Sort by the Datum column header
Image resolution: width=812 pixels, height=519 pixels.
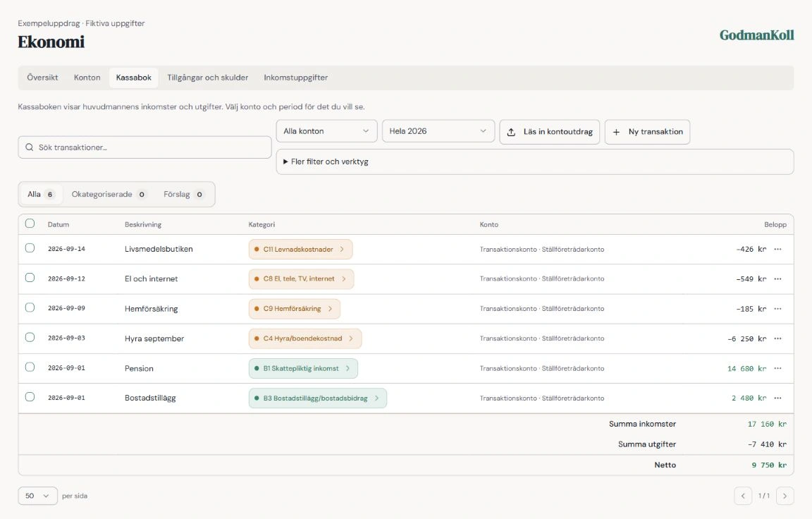[59, 224]
